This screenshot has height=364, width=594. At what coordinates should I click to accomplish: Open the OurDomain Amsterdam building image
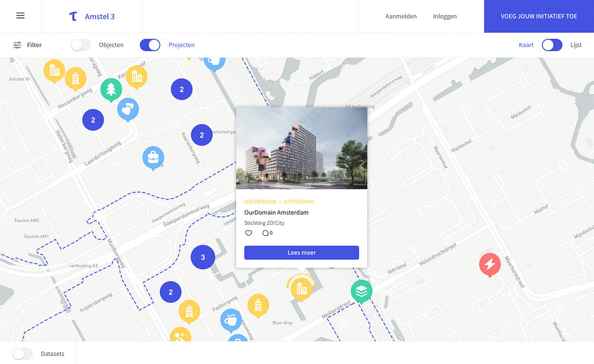click(x=302, y=148)
